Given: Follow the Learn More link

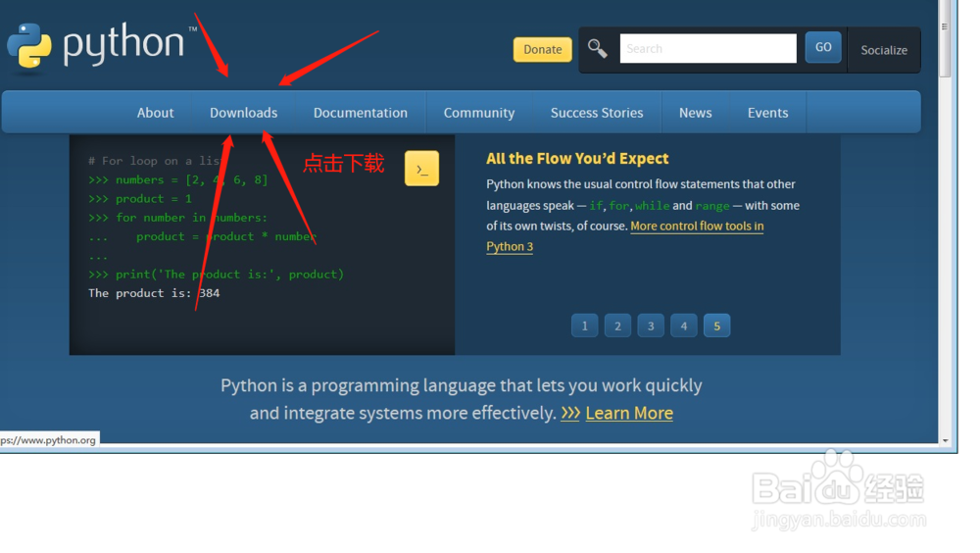Looking at the screenshot, I should click(x=629, y=413).
